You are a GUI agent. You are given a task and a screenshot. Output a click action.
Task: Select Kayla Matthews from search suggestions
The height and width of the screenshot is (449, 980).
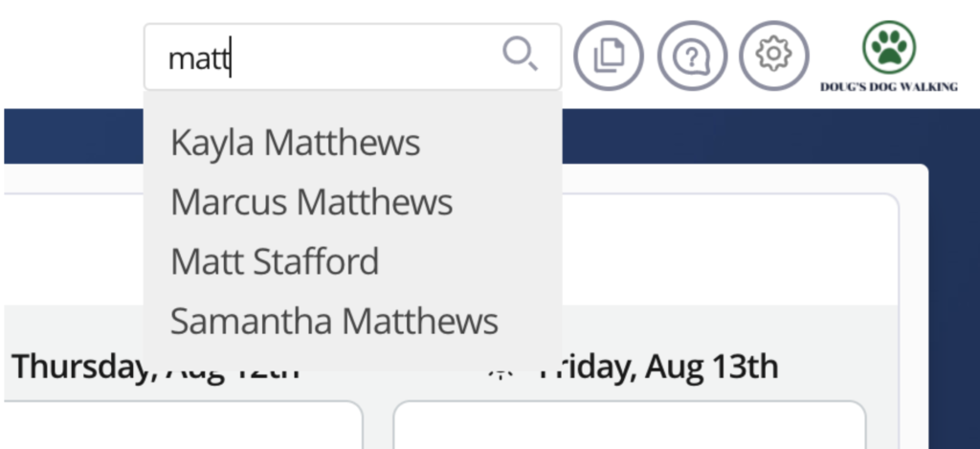[295, 144]
